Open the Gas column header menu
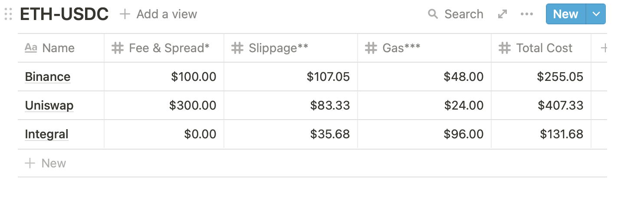Image resolution: width=644 pixels, height=207 pixels. pyautogui.click(x=401, y=48)
